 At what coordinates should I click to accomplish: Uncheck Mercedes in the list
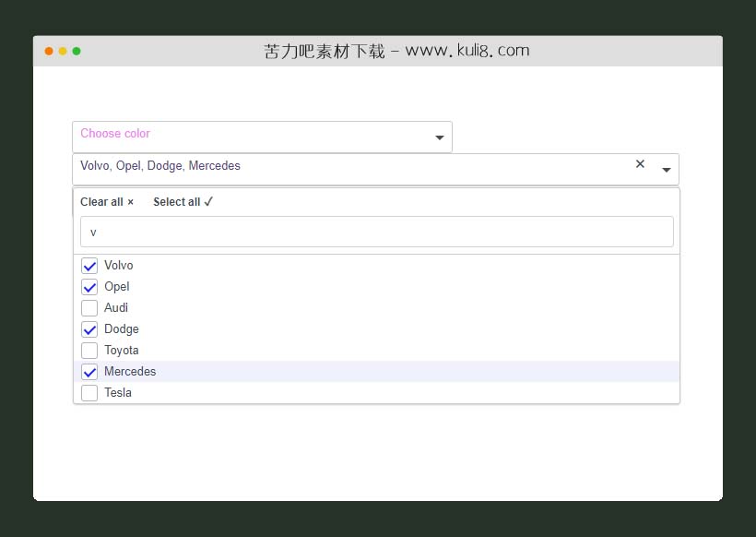[89, 371]
